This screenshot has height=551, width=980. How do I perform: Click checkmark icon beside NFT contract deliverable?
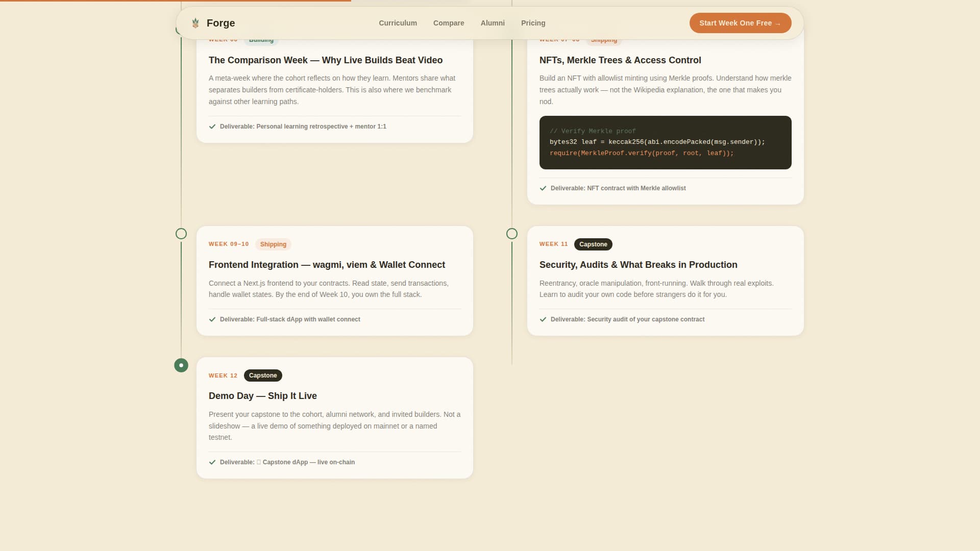click(x=543, y=188)
